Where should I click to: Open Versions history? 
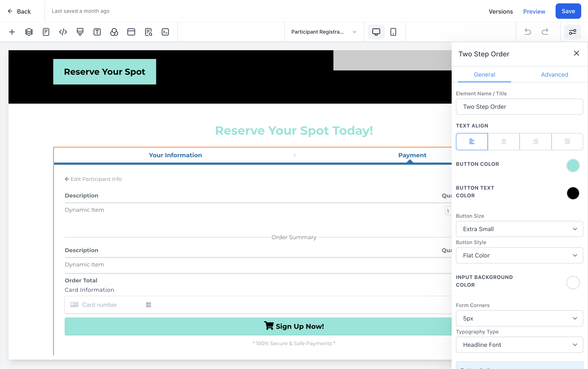pos(501,11)
